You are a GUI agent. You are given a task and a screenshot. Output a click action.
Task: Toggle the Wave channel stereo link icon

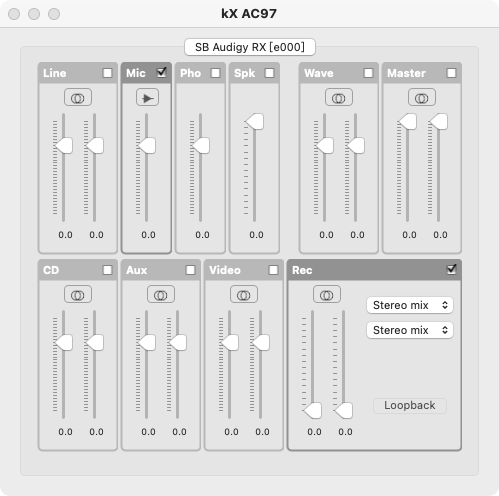[339, 97]
